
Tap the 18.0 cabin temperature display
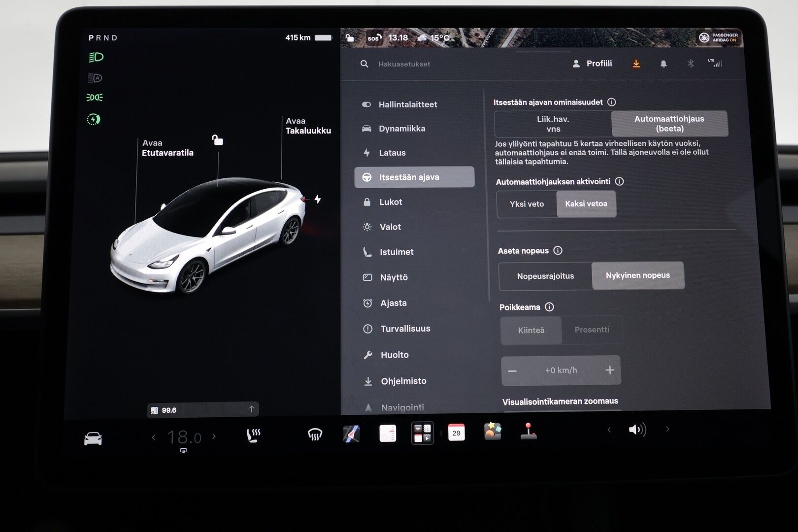click(184, 437)
